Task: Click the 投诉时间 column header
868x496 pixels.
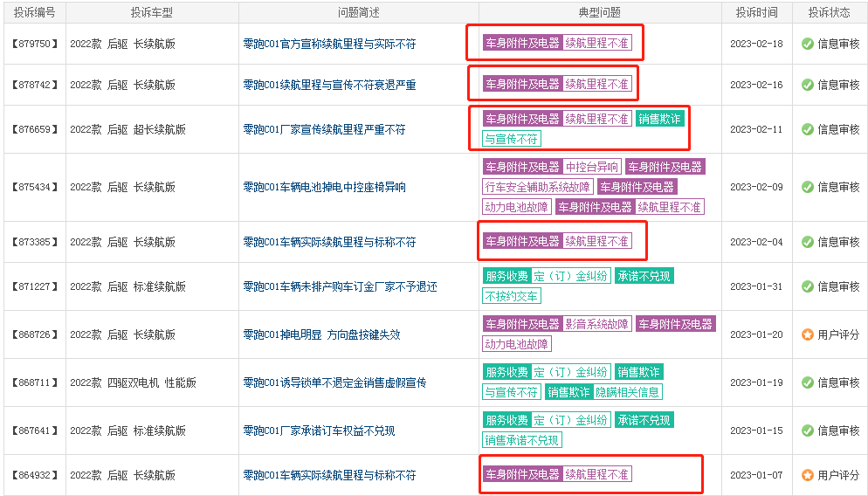Action: [x=757, y=12]
